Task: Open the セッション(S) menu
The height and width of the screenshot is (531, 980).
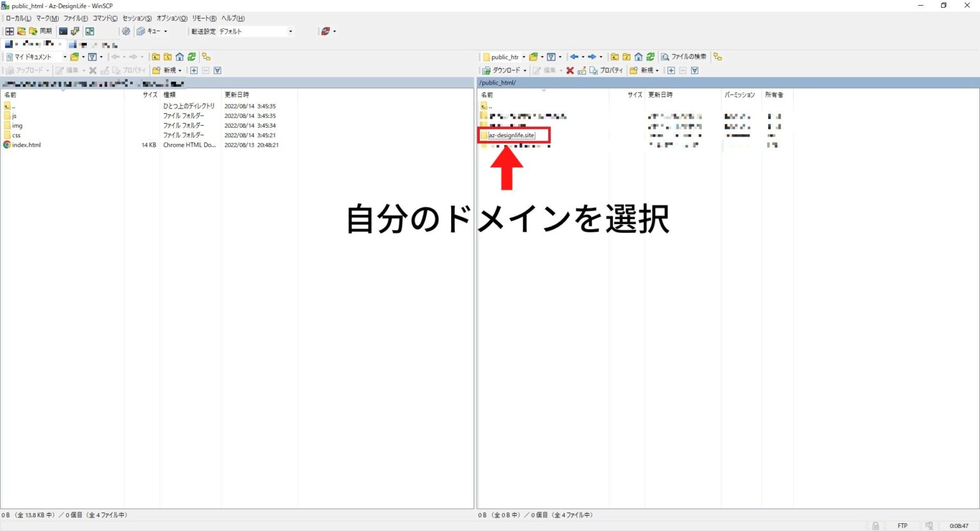Action: point(137,18)
